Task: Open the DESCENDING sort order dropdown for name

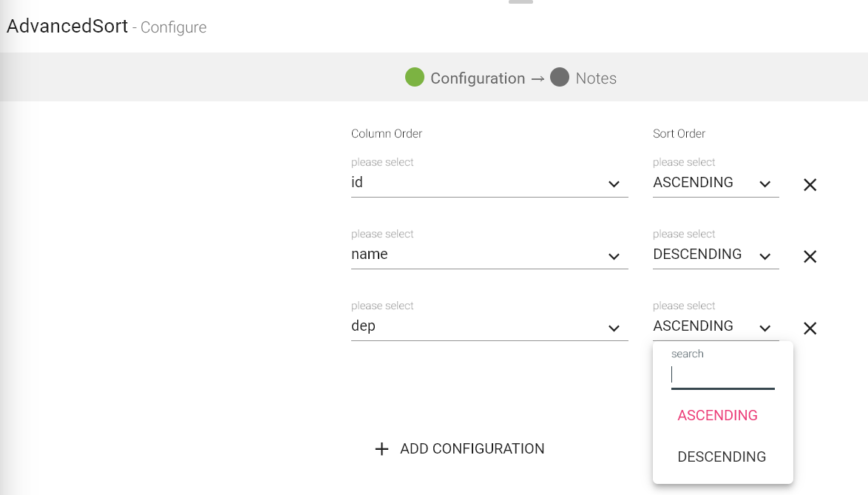Action: [764, 256]
